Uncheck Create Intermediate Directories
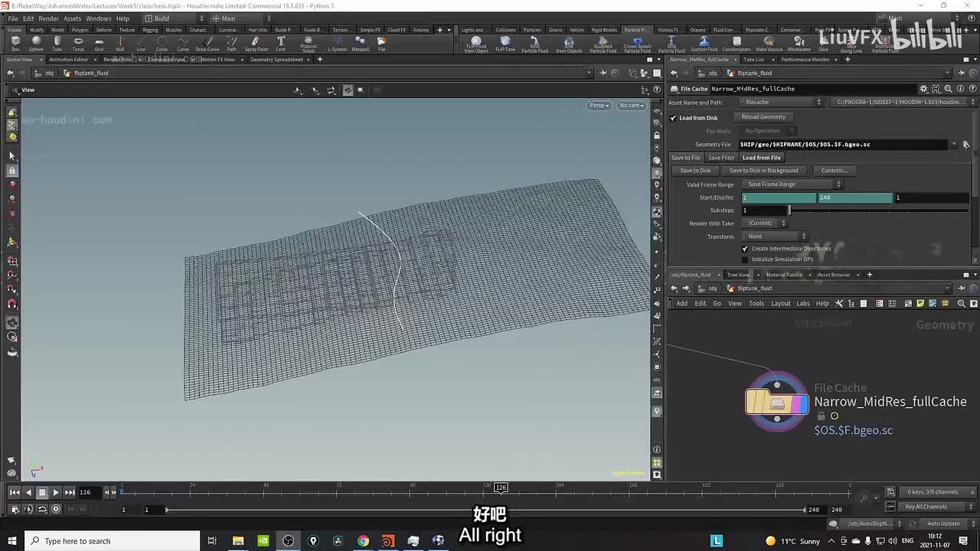The image size is (980, 551). 745,249
